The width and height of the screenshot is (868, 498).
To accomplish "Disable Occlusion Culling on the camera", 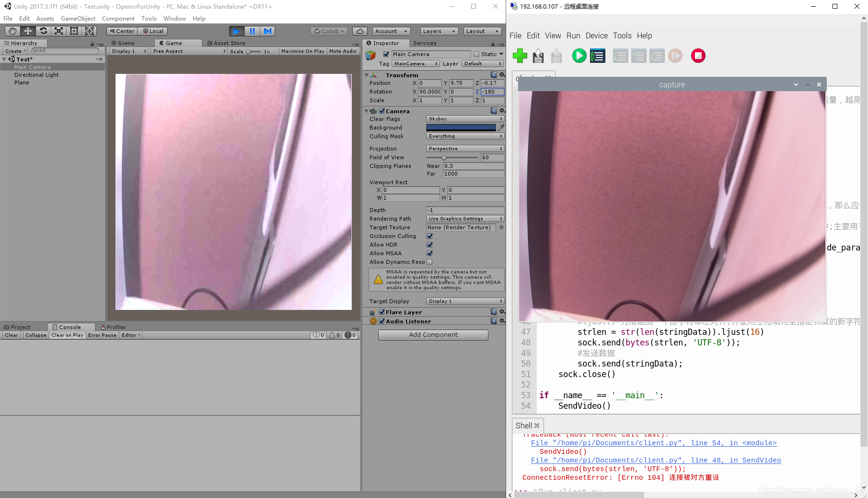I will point(429,236).
